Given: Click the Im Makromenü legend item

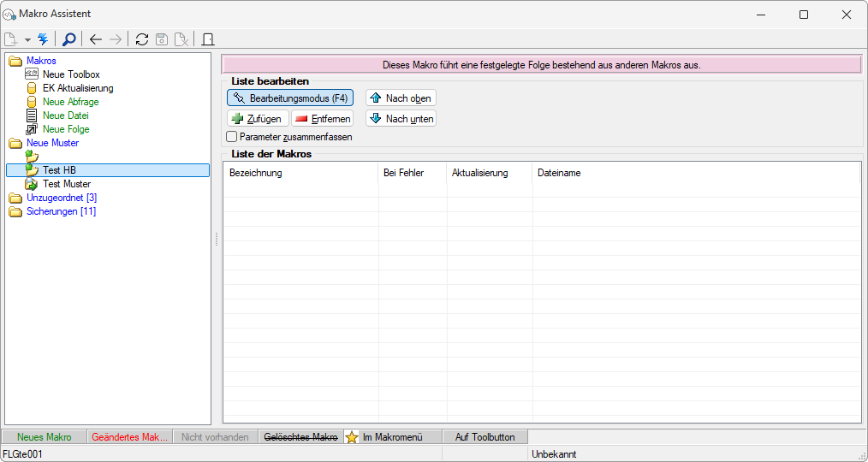Looking at the screenshot, I should click(x=392, y=437).
